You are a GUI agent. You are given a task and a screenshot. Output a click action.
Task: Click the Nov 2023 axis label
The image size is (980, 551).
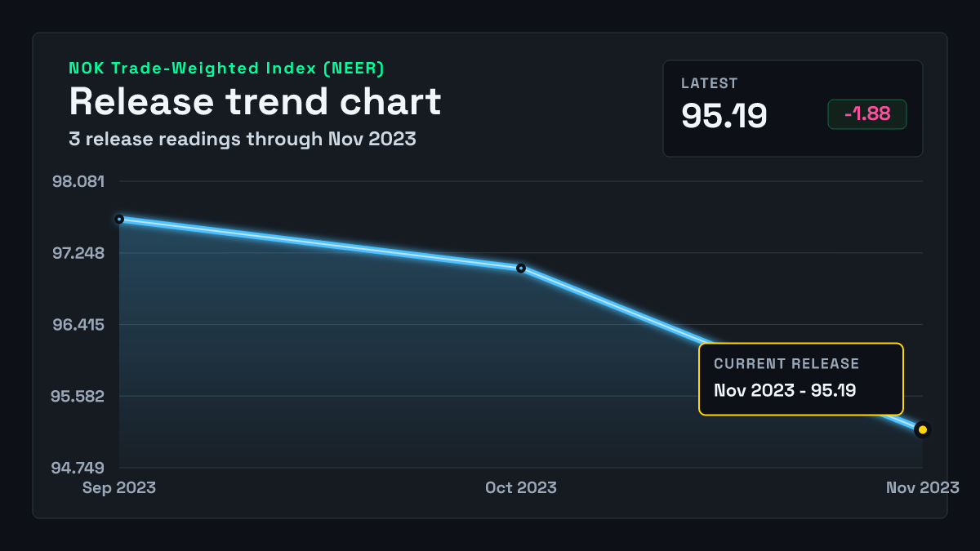pos(923,487)
